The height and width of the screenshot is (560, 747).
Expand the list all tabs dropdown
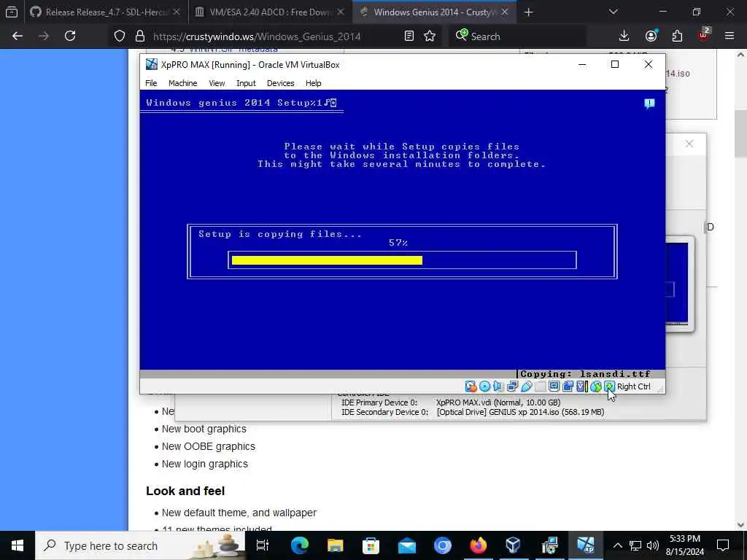point(613,12)
